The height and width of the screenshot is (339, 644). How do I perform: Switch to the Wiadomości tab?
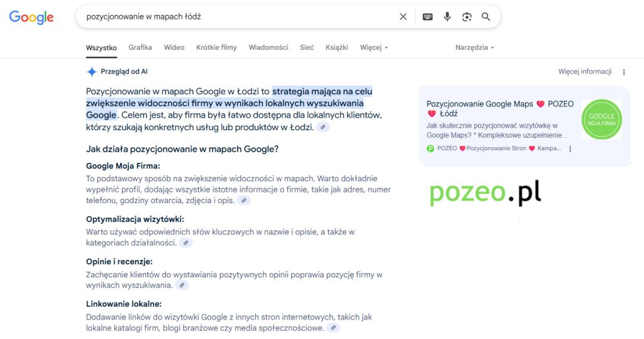[268, 47]
